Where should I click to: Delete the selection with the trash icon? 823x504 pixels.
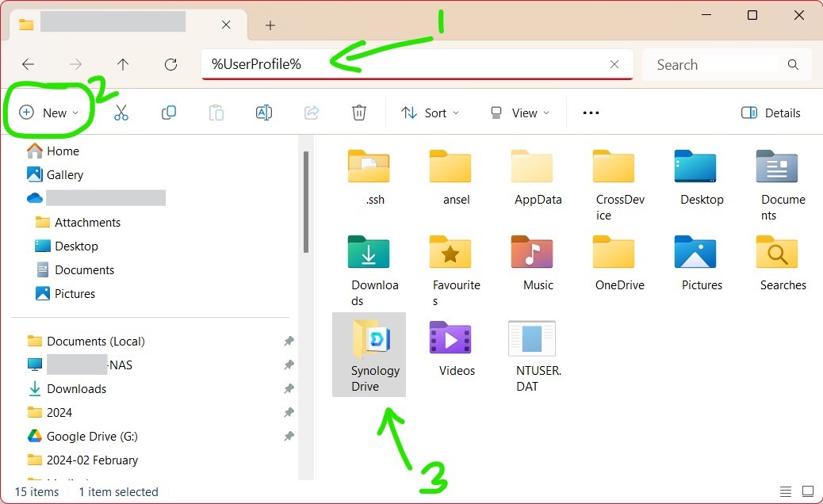[358, 113]
